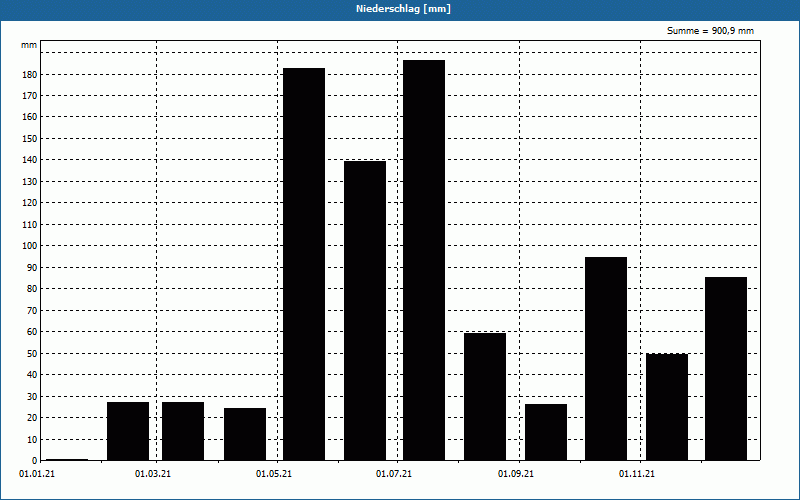Click the December bar reaching about 85 mm

(726, 369)
